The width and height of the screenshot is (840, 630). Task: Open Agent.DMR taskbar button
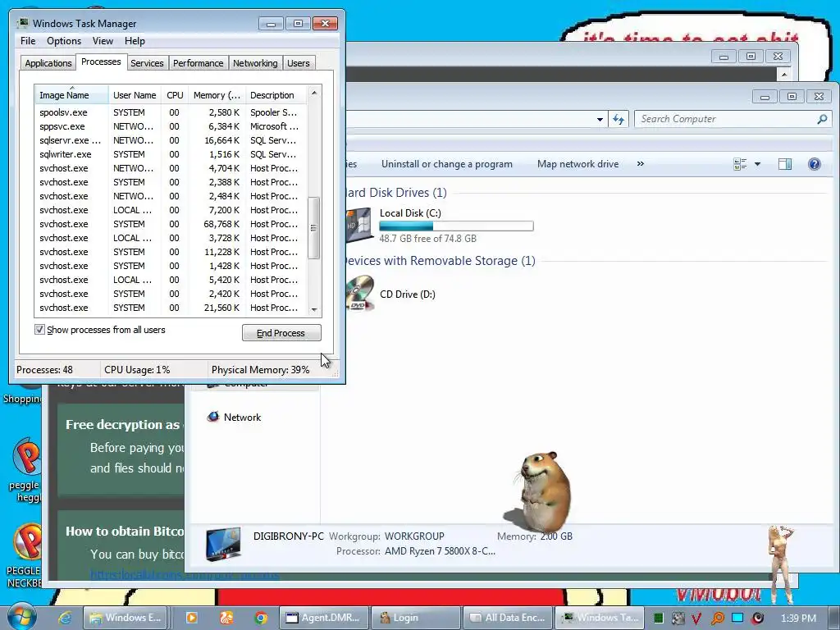tap(323, 618)
